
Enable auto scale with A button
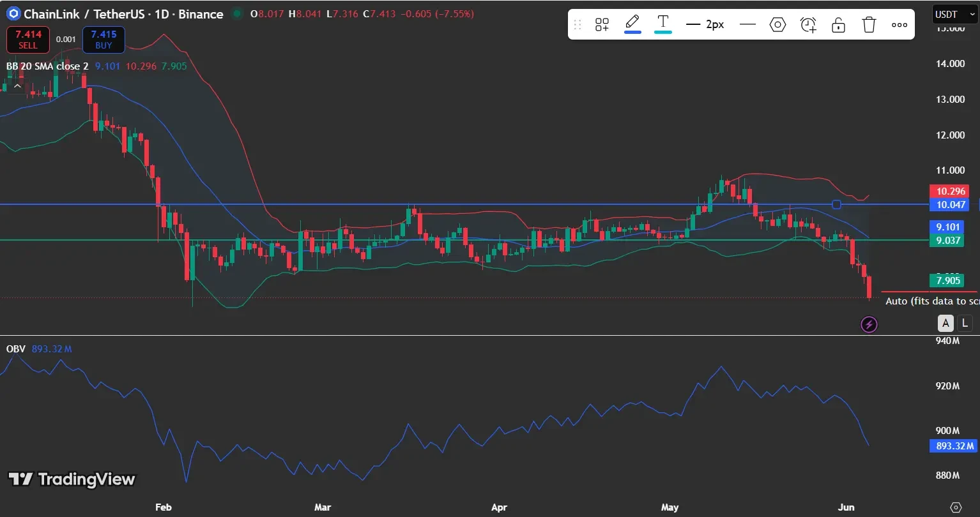(946, 323)
